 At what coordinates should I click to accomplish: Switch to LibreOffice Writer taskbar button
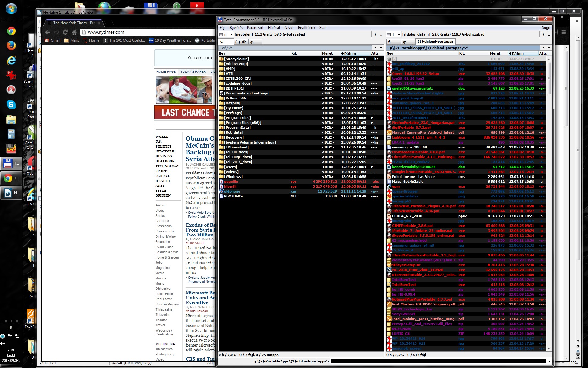pos(12,193)
